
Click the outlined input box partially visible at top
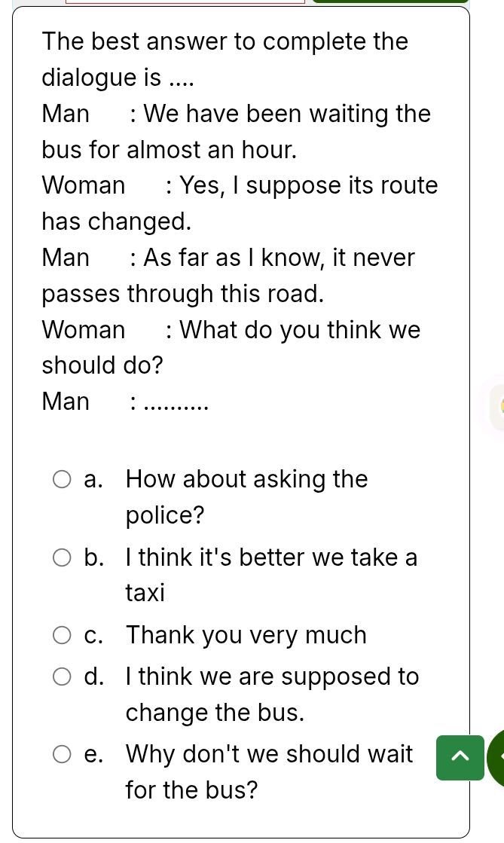coord(185,2)
